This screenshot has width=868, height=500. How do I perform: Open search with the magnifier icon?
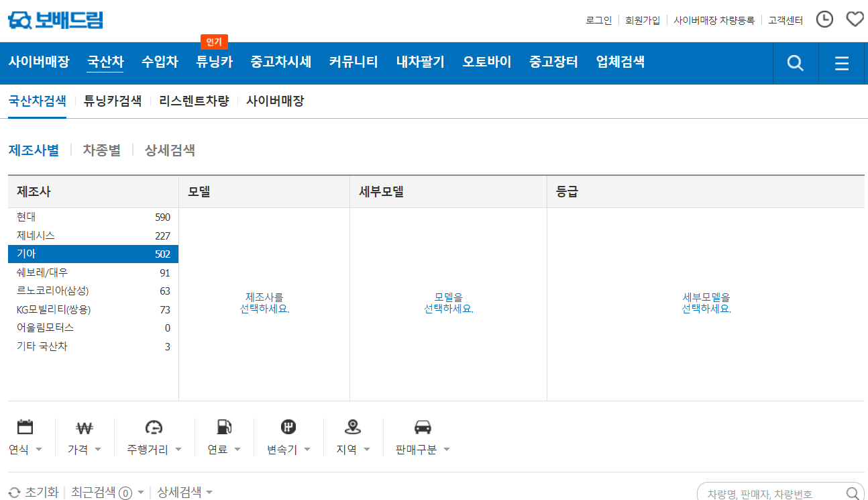(x=795, y=63)
